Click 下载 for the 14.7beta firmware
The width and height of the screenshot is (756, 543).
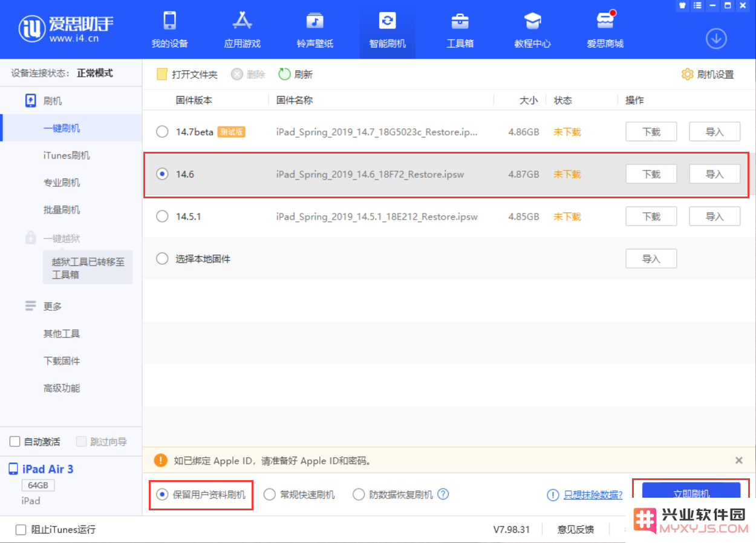point(651,132)
